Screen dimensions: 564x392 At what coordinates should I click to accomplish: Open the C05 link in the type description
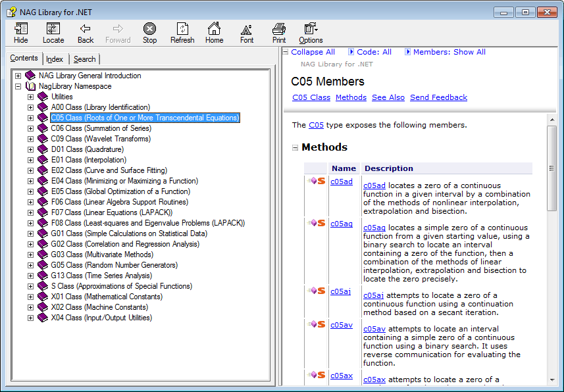[x=316, y=125]
